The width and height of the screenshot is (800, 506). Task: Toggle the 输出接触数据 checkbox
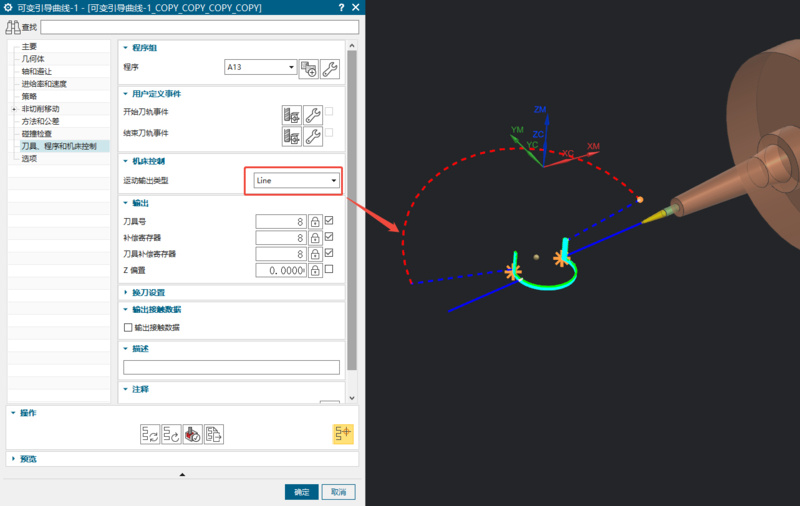click(127, 327)
